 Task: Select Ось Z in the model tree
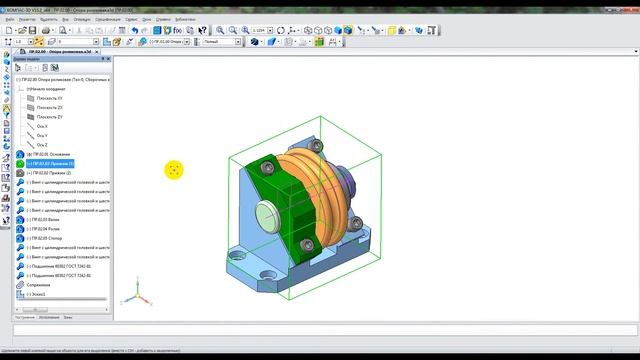(x=42, y=145)
